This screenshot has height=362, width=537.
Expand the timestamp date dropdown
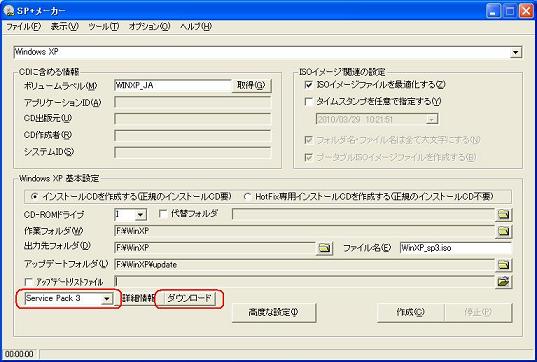(432, 119)
